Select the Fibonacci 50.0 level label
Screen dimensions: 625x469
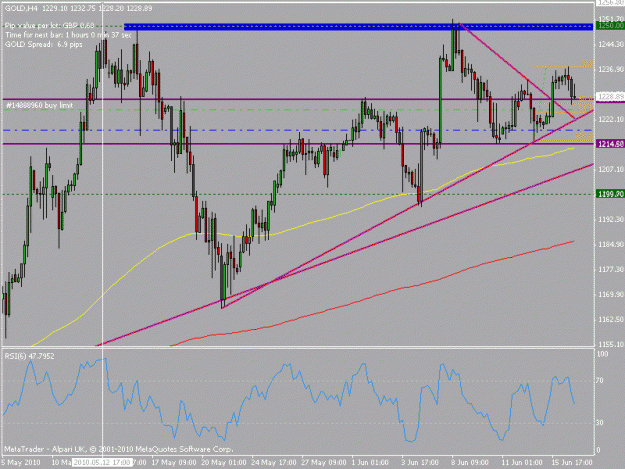[586, 98]
